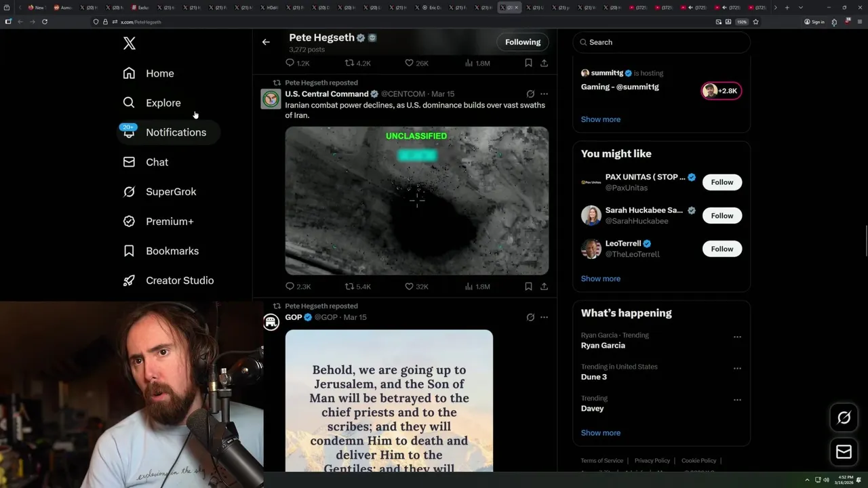Open options for Davey trend
Screen dimensions: 868x488
[737, 400]
